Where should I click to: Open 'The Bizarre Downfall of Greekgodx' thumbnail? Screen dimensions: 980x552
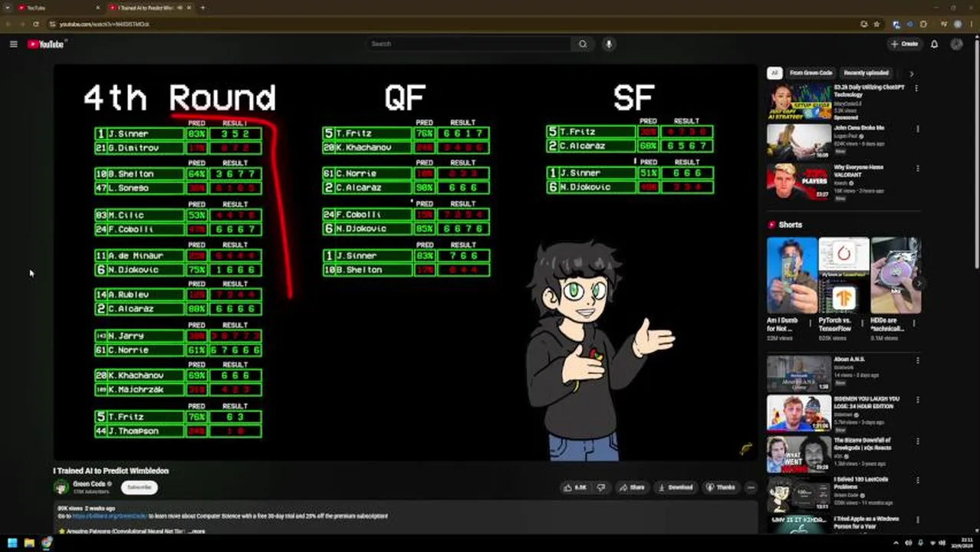pos(798,455)
